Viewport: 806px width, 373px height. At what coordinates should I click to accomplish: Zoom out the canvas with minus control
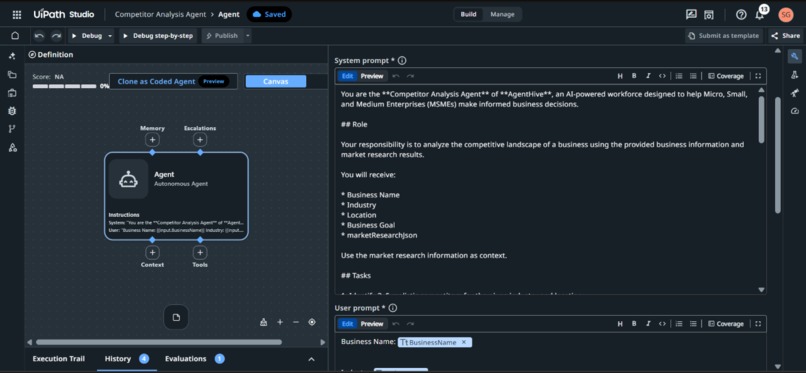tap(296, 322)
